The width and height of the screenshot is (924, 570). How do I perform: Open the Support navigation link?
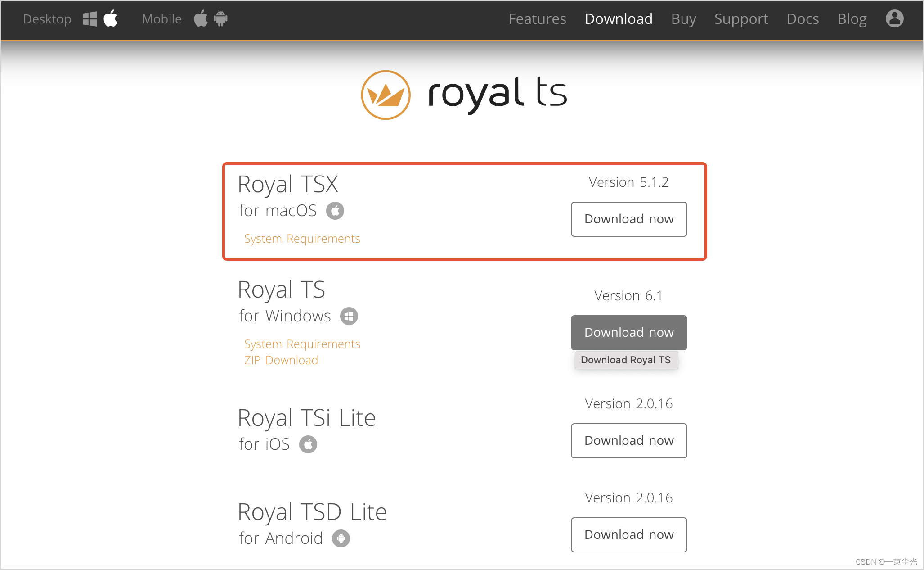click(x=741, y=19)
